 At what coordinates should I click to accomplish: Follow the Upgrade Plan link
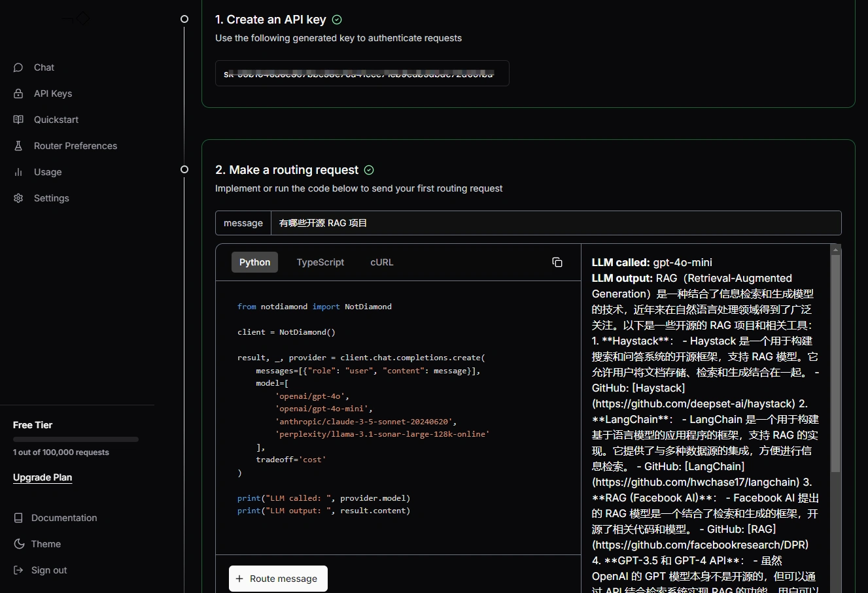pos(43,477)
